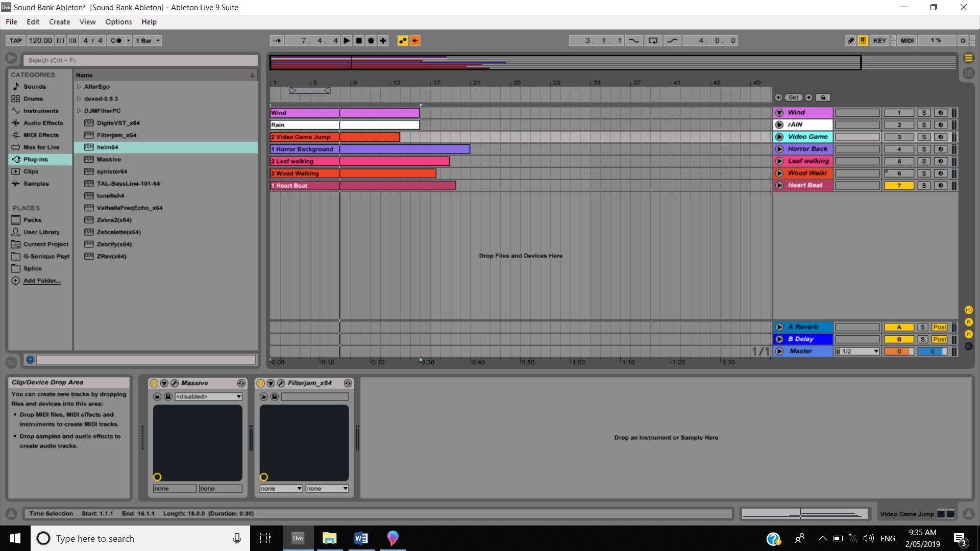Viewport: 980px width, 551px height.
Task: Solo the Heart Beat track
Action: coord(923,186)
